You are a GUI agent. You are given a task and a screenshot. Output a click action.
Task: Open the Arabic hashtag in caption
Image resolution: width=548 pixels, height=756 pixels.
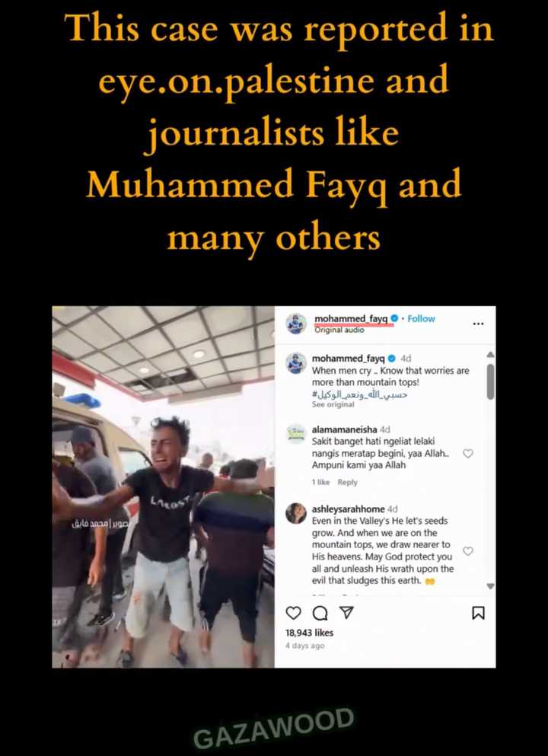pos(359,394)
